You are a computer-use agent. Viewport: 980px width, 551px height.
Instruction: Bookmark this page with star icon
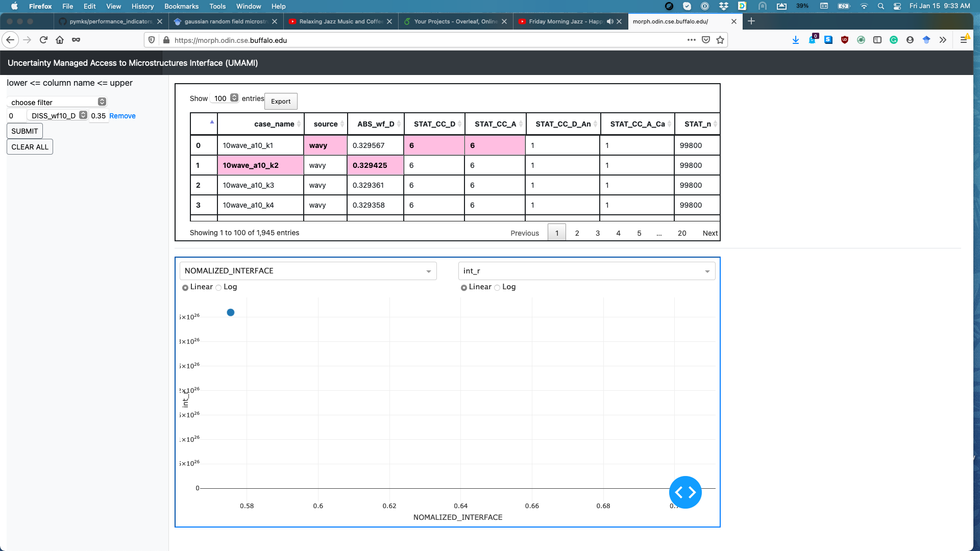[x=720, y=40]
